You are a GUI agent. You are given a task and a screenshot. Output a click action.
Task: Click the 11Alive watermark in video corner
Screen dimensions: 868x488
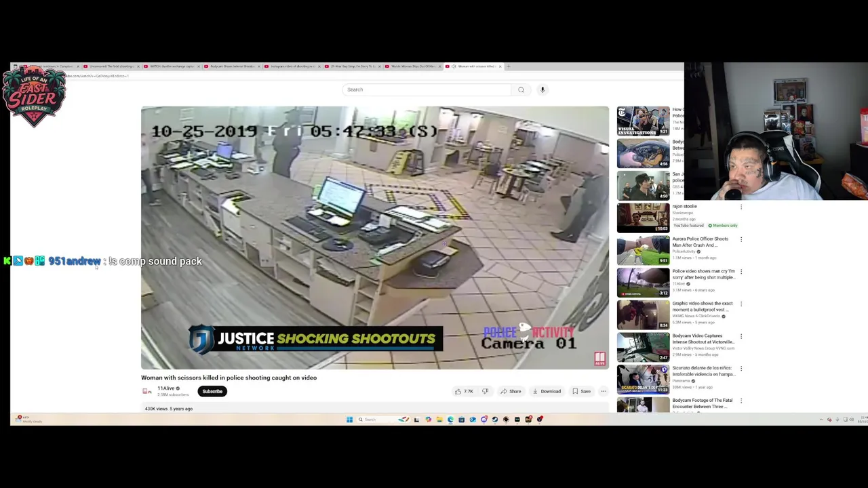599,359
